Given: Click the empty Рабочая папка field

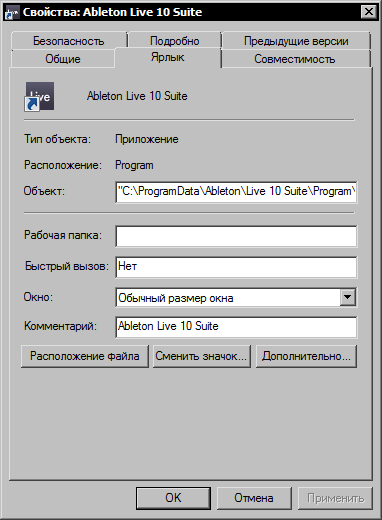Looking at the screenshot, I should click(x=236, y=236).
